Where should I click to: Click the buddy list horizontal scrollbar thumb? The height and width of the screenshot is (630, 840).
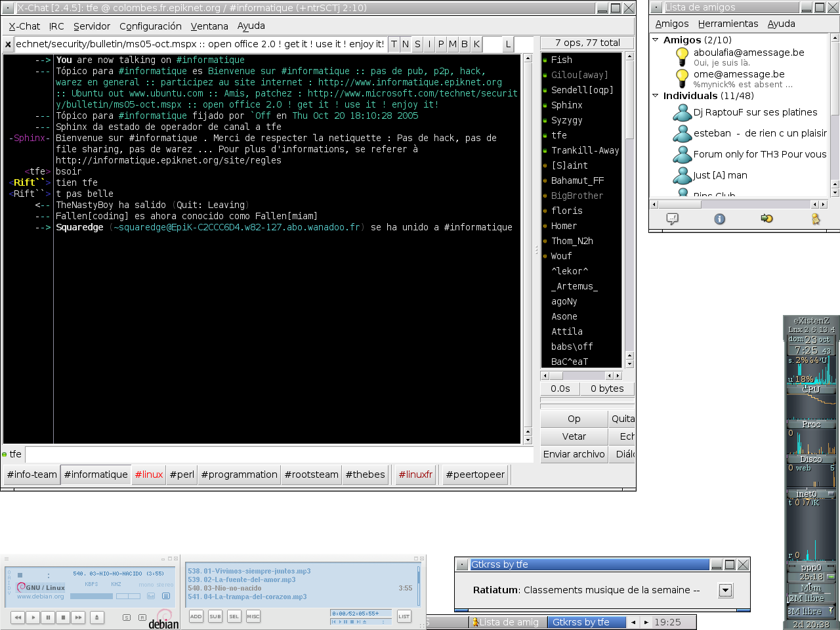pos(679,205)
